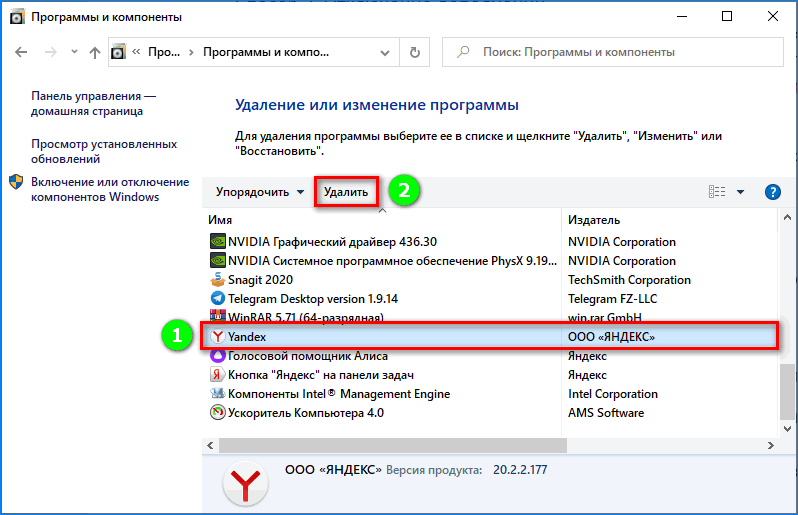Expand the view options arrow
This screenshot has width=798, height=515.
coord(740,192)
